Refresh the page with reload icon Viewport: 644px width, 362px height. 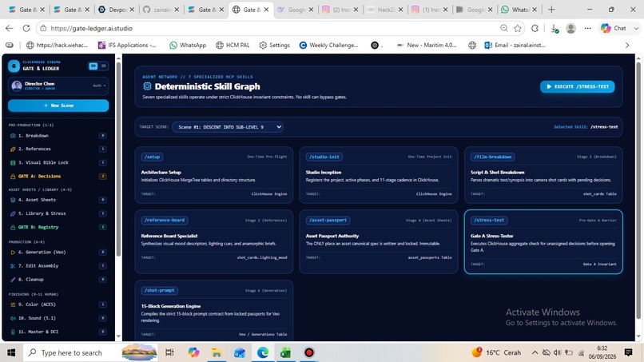(x=26, y=28)
